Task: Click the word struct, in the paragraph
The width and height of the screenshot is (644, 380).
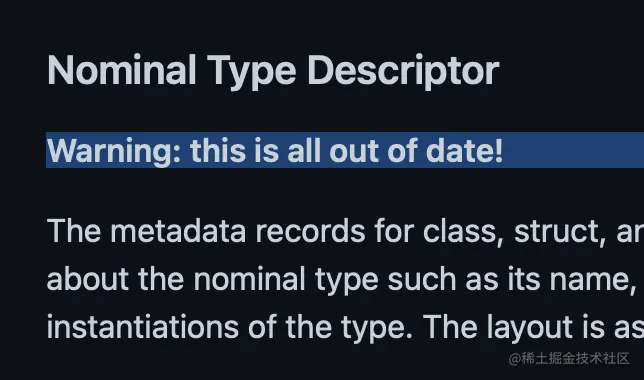Action: pos(559,232)
